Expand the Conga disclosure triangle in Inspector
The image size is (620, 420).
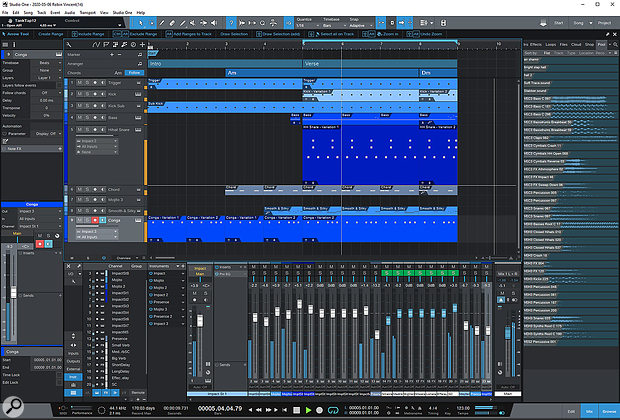(8, 54)
